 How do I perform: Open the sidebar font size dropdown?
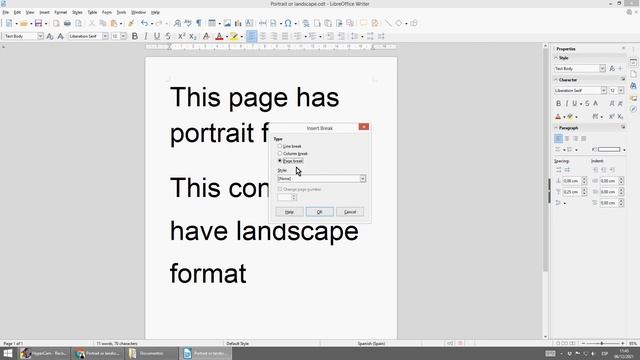point(621,91)
